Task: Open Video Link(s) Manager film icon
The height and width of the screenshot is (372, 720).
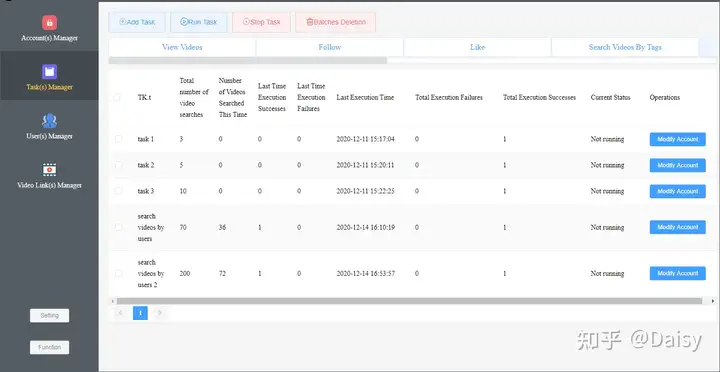Action: [50, 170]
